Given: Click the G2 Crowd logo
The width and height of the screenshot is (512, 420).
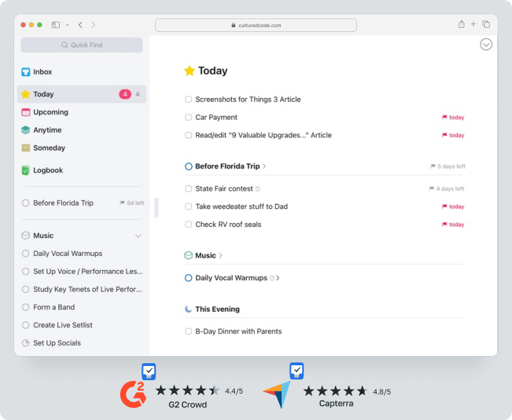Looking at the screenshot, I should pyautogui.click(x=133, y=394).
